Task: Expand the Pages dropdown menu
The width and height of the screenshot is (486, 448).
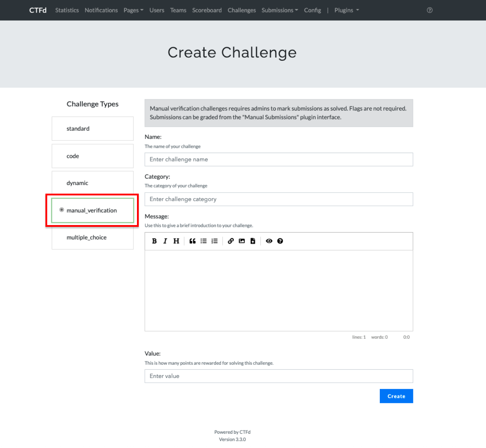Action: 133,10
